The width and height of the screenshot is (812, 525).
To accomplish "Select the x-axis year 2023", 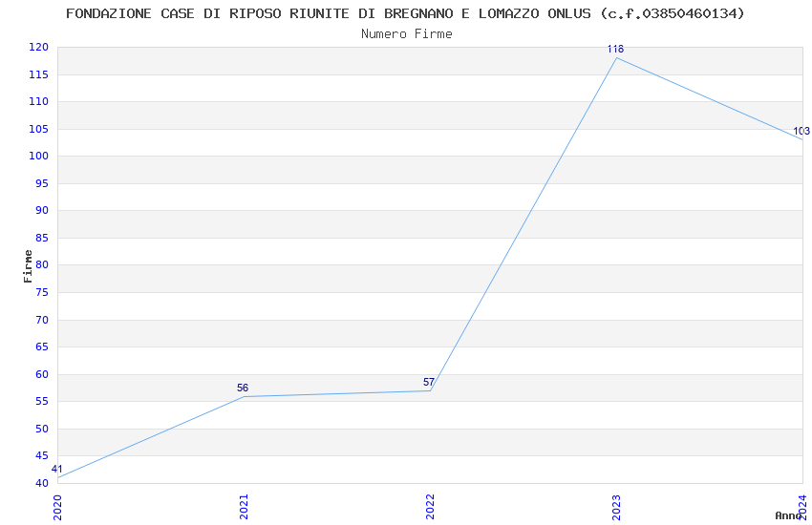I will tap(616, 507).
